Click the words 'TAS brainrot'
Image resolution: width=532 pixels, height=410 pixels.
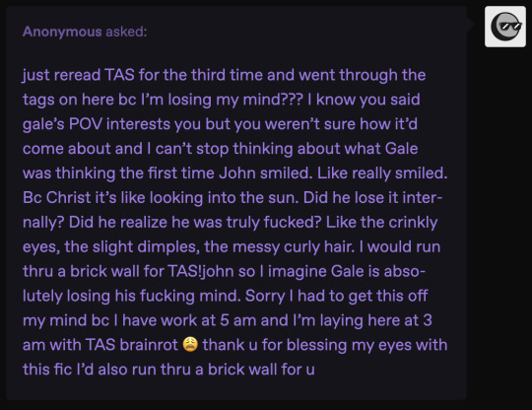coord(131,345)
